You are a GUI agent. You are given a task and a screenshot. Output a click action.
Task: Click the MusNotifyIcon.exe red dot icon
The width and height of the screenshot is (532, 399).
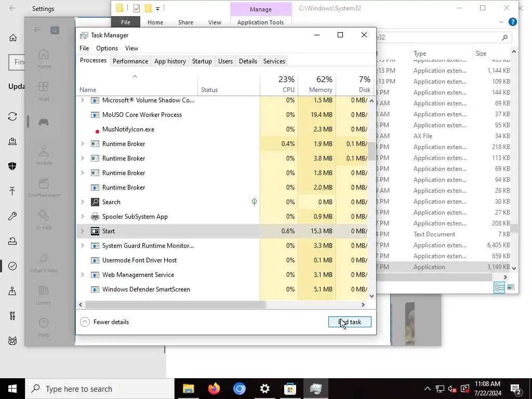[x=97, y=131]
